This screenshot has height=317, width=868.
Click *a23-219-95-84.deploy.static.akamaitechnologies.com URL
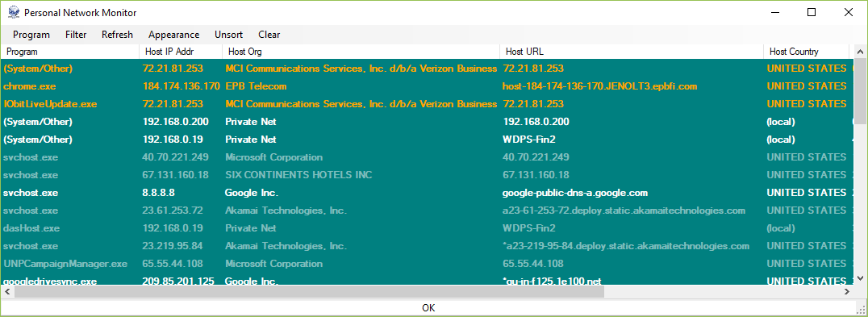tap(626, 246)
